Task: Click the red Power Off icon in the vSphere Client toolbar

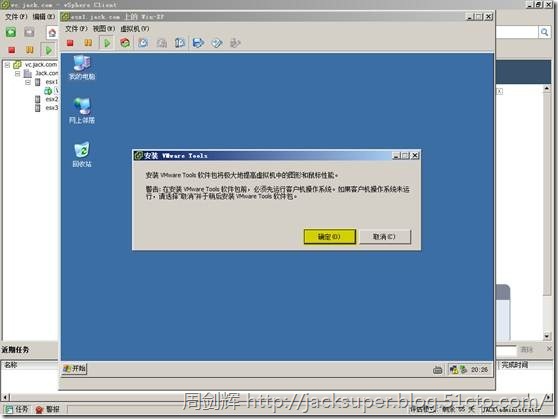Action: 11,50
